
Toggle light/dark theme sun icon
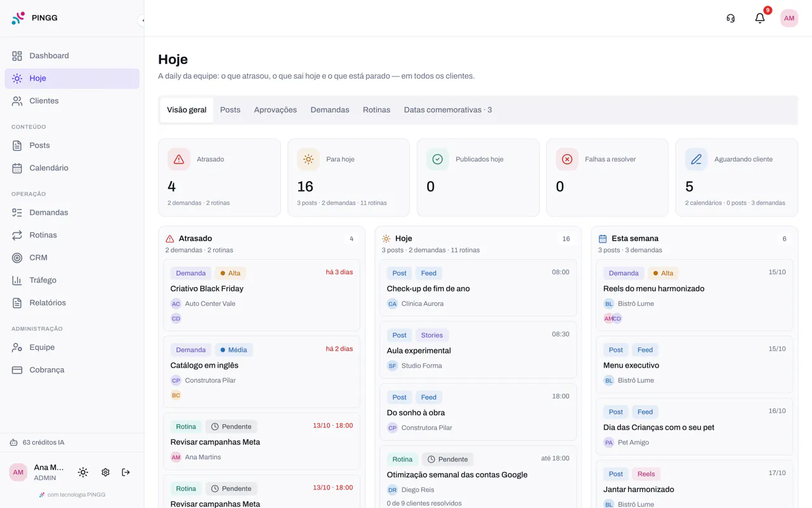pyautogui.click(x=83, y=472)
